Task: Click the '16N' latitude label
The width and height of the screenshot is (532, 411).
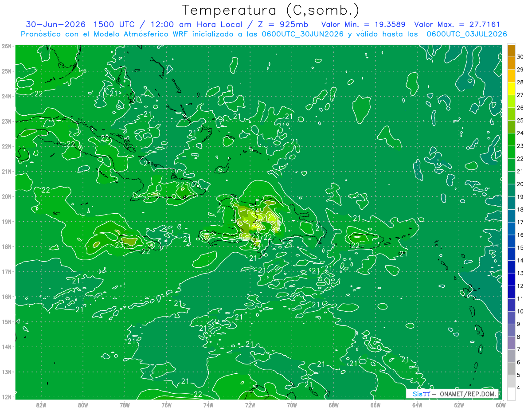Action: [x=7, y=297]
